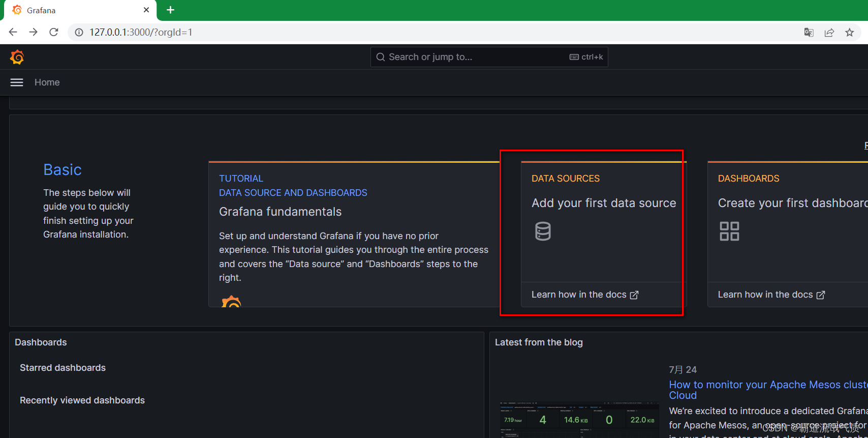Click the DATA SOURCES card label

point(566,179)
